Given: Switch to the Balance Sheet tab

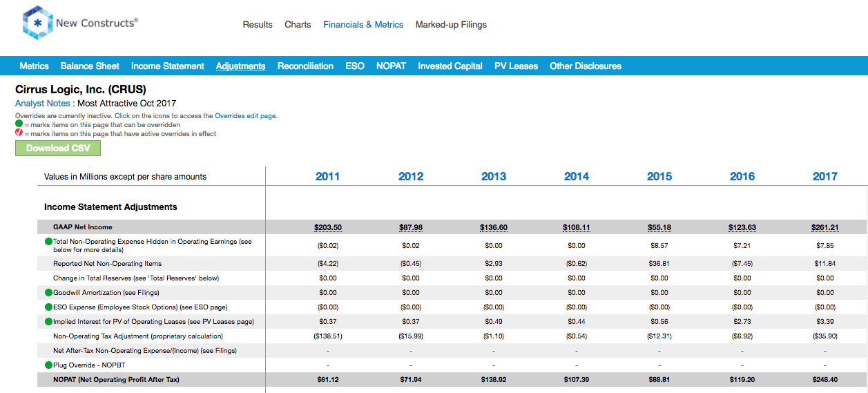Looking at the screenshot, I should [90, 66].
